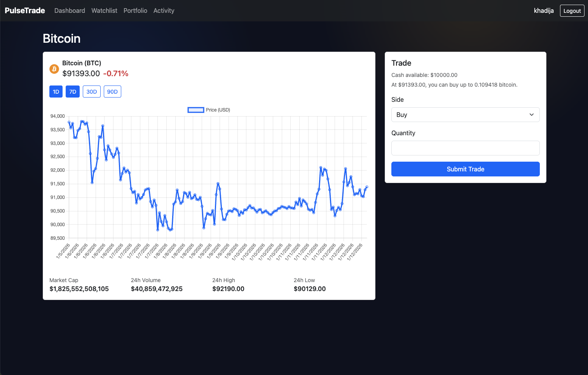The width and height of the screenshot is (588, 375).
Task: Go to the Watchlist section
Action: (104, 10)
